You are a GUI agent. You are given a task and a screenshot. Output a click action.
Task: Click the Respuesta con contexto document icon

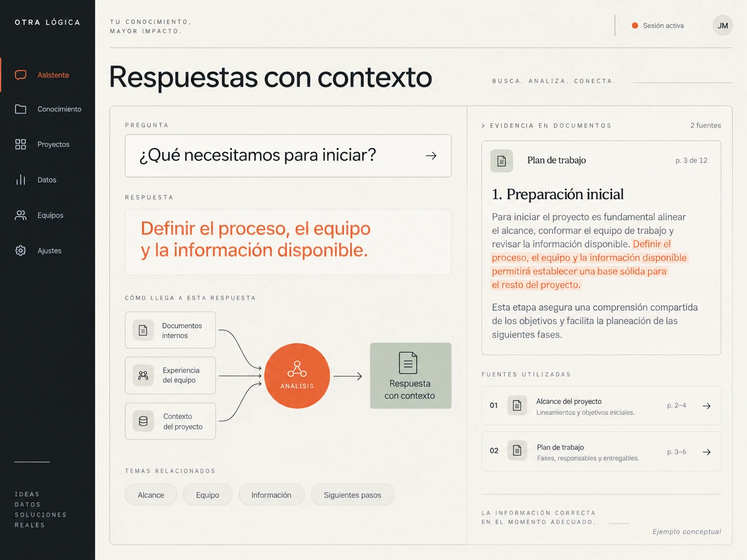[408, 363]
